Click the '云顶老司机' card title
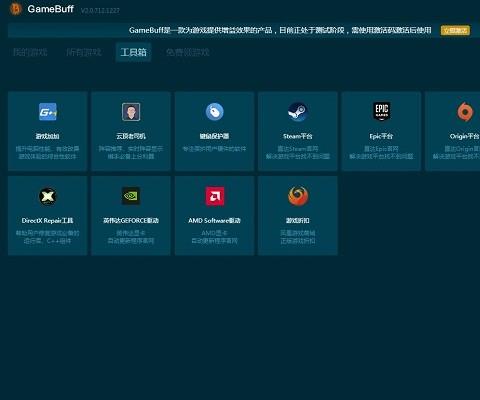 pyautogui.click(x=131, y=136)
